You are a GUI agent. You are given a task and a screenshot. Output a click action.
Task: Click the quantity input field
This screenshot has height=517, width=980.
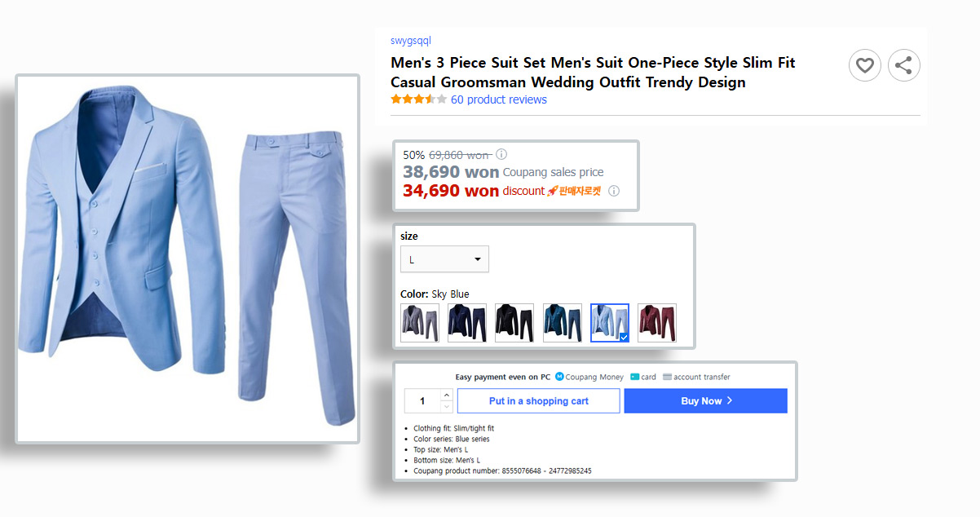[422, 401]
